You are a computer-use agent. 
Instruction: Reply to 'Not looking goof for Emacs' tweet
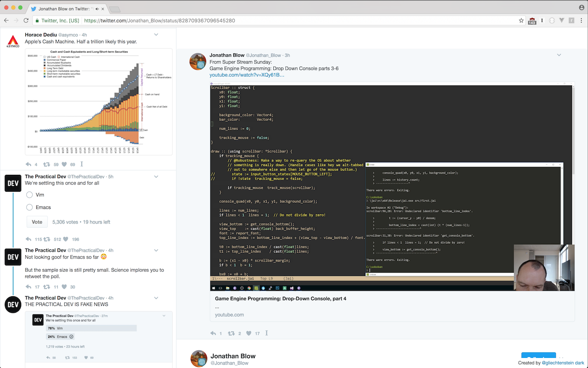click(28, 287)
